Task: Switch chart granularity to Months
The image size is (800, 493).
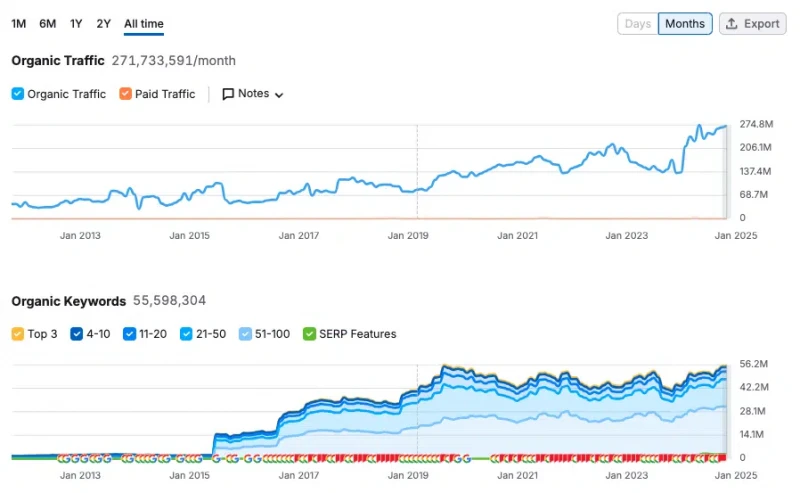Action: [685, 24]
